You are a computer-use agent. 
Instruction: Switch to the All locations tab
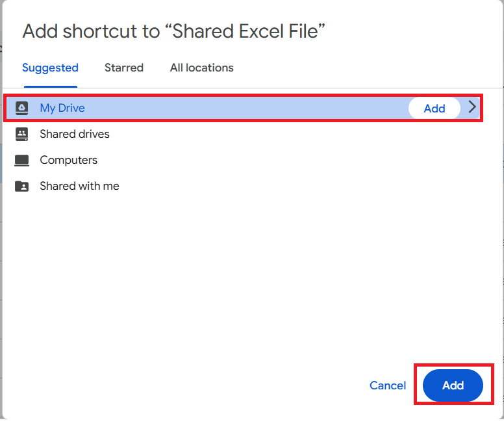tap(201, 68)
